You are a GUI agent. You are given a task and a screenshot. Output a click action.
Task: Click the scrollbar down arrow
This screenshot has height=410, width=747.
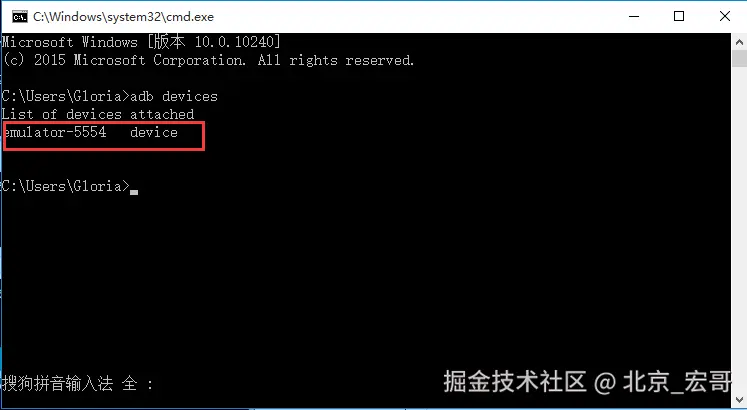(x=739, y=399)
